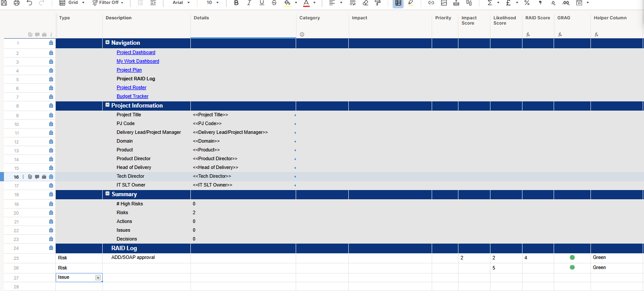Click the info icon in Category header

pyautogui.click(x=302, y=34)
